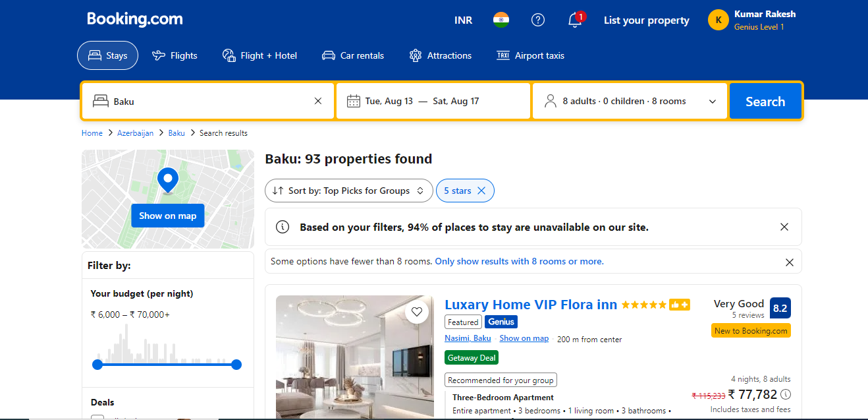Open the Tue, Aug 13 – Sat, Aug 17 date picker

433,101
